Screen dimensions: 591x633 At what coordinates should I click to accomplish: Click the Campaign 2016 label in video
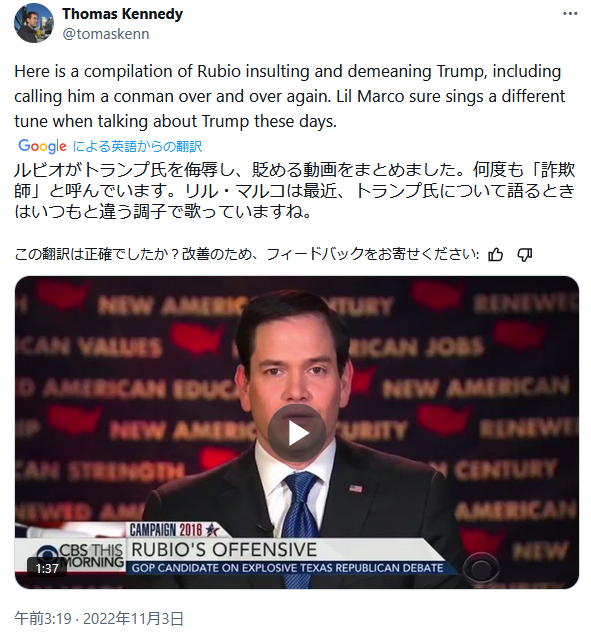(x=174, y=530)
